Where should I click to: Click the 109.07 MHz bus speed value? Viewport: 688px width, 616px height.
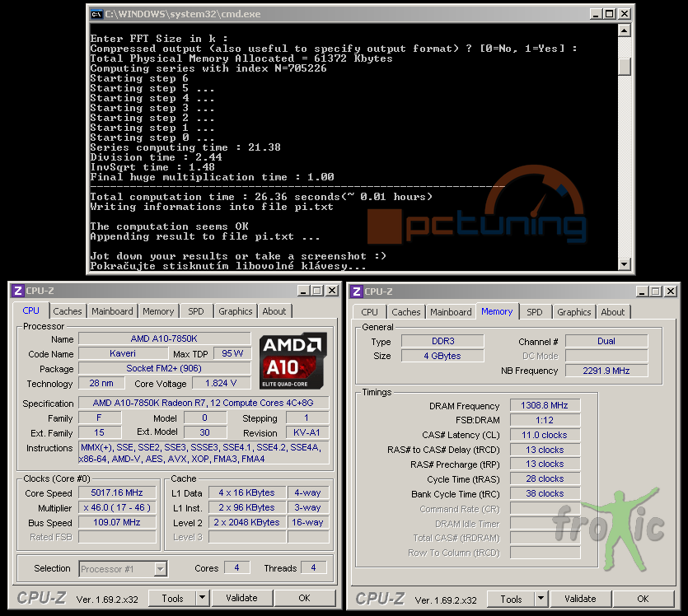(117, 523)
